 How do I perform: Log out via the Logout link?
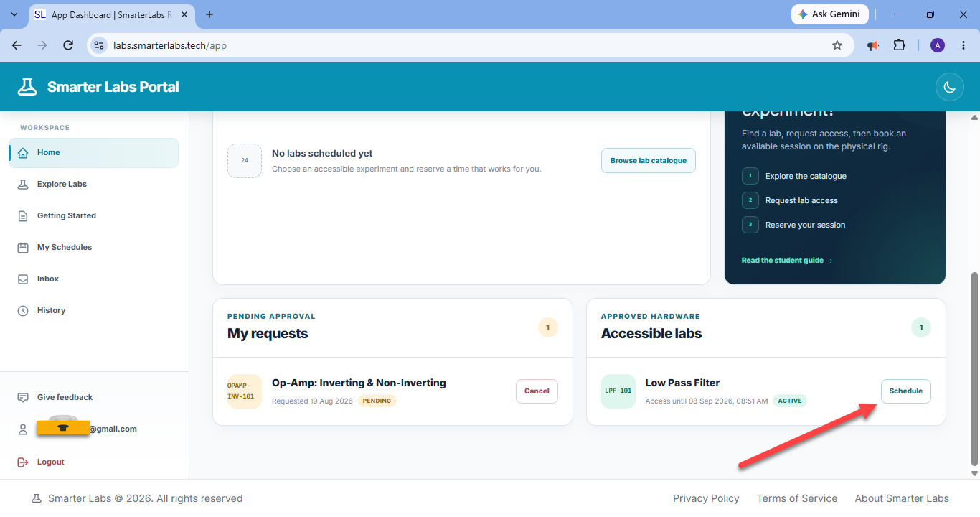50,462
